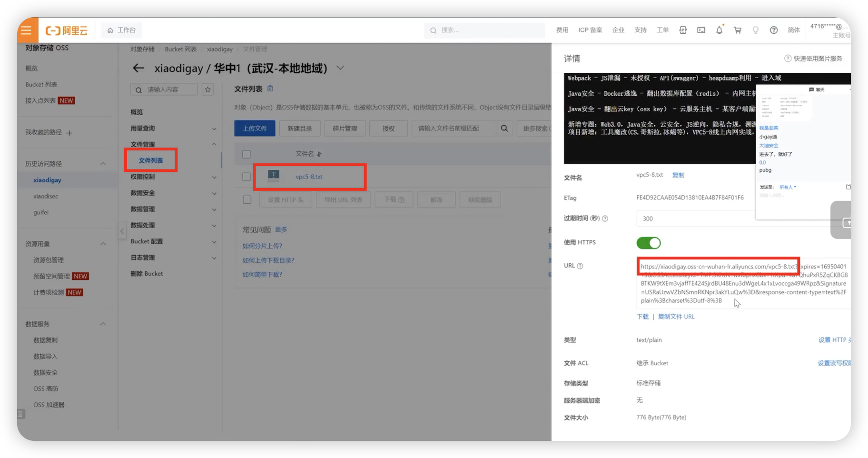
Task: Toggle the checkbox in batch action row
Action: tap(247, 200)
